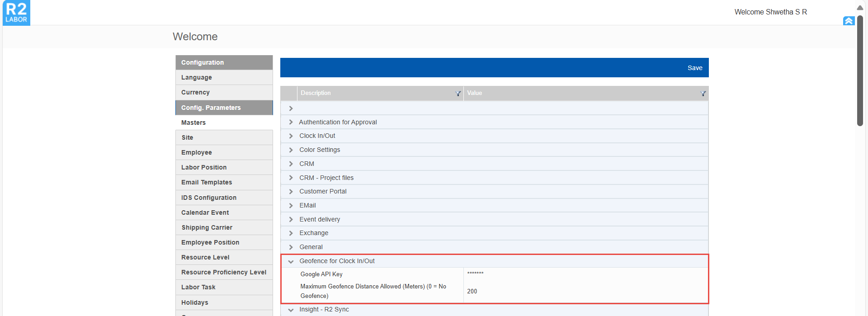Image resolution: width=868 pixels, height=316 pixels.
Task: Collapse the Geofence for Clock In/Out group
Action: (291, 261)
